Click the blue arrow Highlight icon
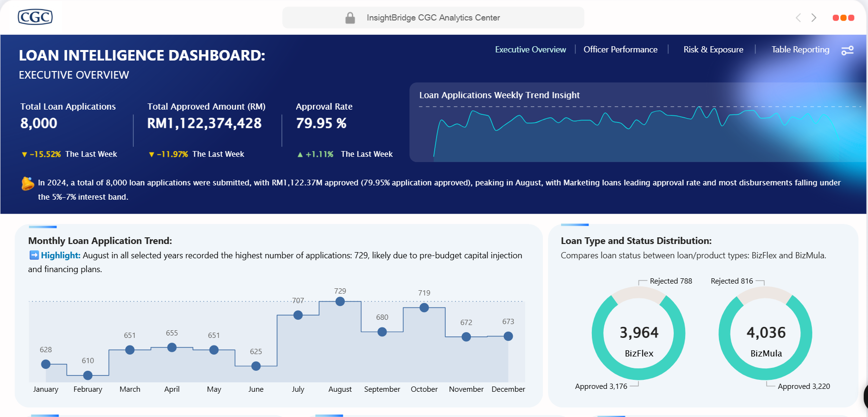Viewport: 868px width, 417px height. (x=34, y=255)
